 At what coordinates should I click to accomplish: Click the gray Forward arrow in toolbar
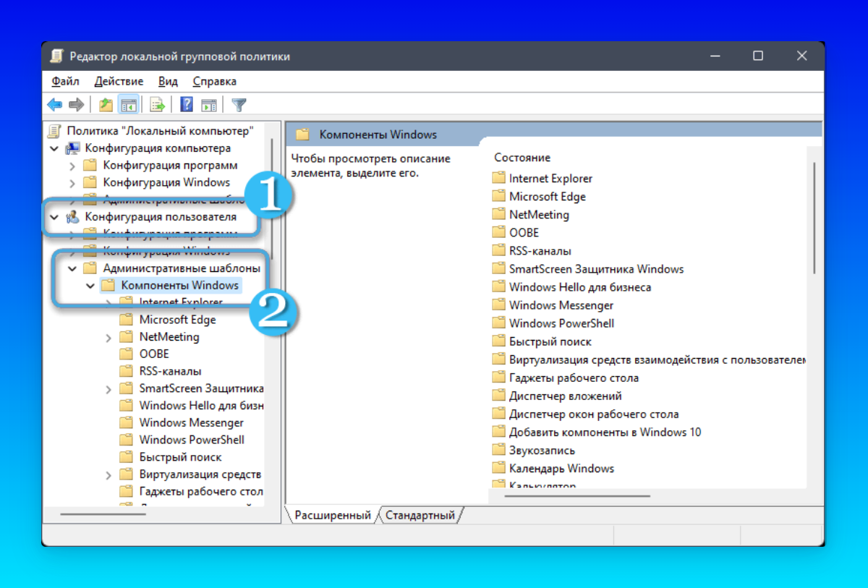point(76,105)
